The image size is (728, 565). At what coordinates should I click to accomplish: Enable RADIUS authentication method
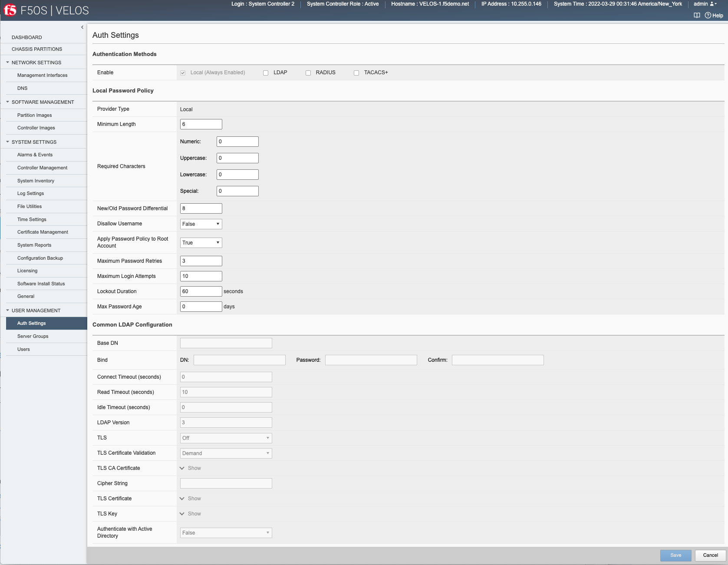click(x=308, y=73)
